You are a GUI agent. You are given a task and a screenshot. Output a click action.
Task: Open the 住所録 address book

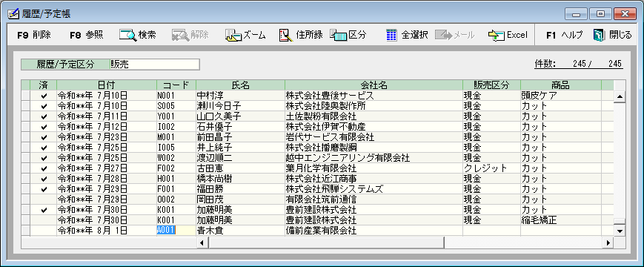301,35
